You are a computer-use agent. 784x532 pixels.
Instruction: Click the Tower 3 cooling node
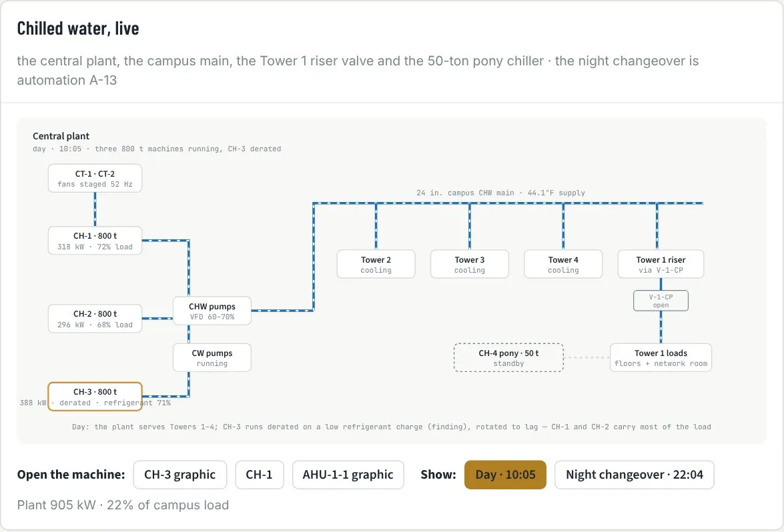470,264
